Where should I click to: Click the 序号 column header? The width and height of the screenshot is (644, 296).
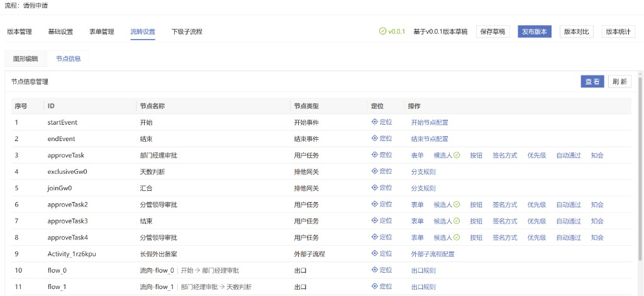[21, 106]
